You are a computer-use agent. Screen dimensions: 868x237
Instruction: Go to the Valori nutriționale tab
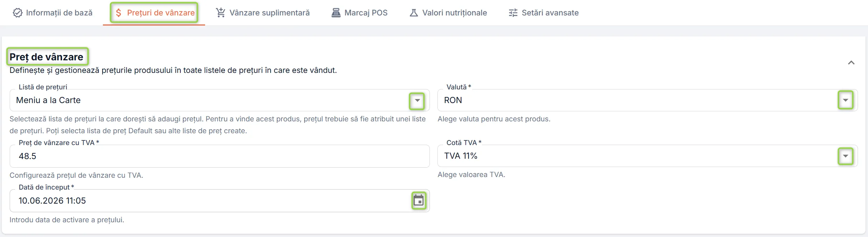coord(448,13)
